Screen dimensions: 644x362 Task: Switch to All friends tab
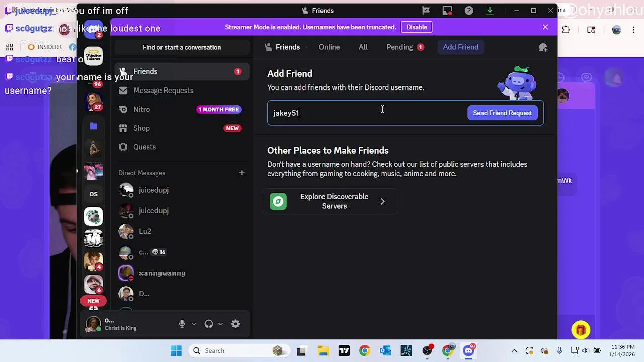[x=363, y=47]
